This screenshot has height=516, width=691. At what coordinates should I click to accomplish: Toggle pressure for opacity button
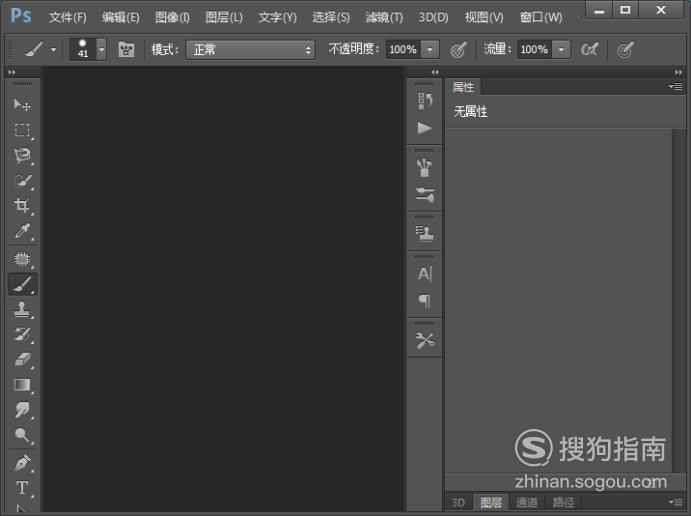click(458, 49)
